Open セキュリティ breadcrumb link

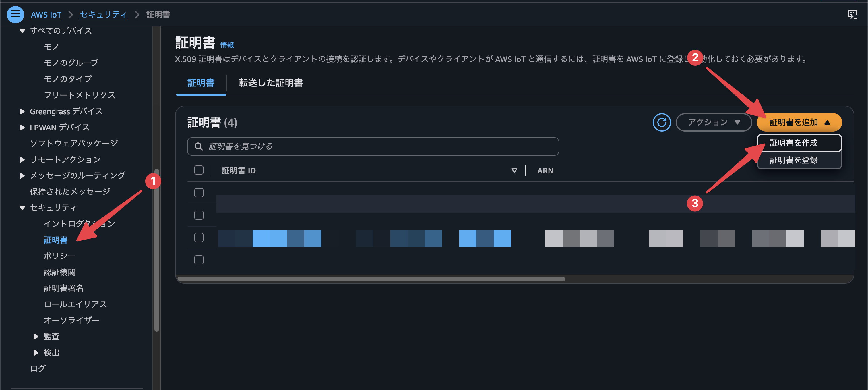click(x=103, y=15)
